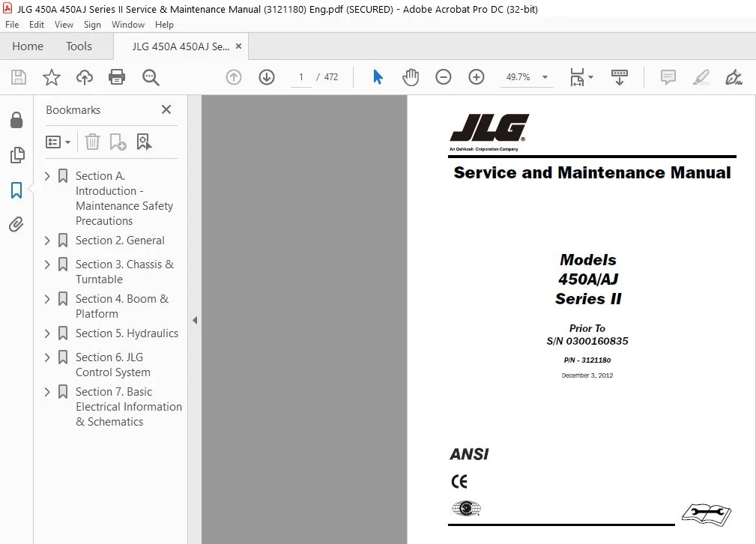Zoom out with the minus button
This screenshot has height=544, width=756.
(x=443, y=77)
